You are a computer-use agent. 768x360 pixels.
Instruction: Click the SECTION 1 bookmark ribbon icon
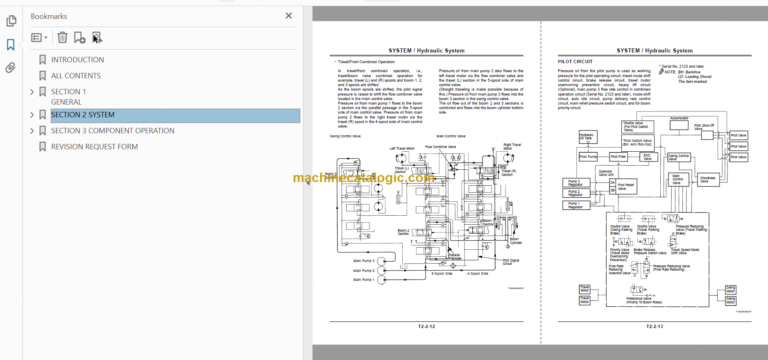pos(43,92)
